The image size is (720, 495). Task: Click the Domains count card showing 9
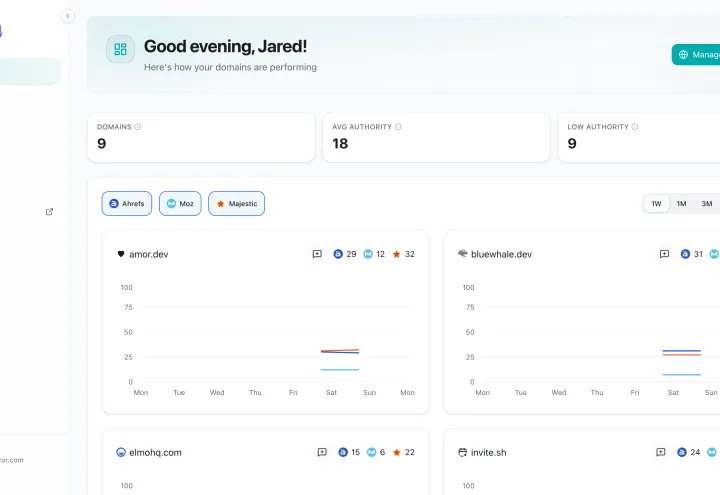click(201, 138)
